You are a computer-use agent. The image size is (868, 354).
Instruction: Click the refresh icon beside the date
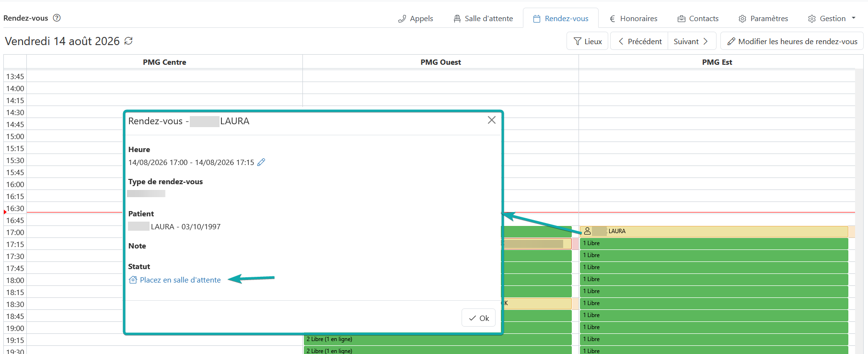tap(128, 41)
